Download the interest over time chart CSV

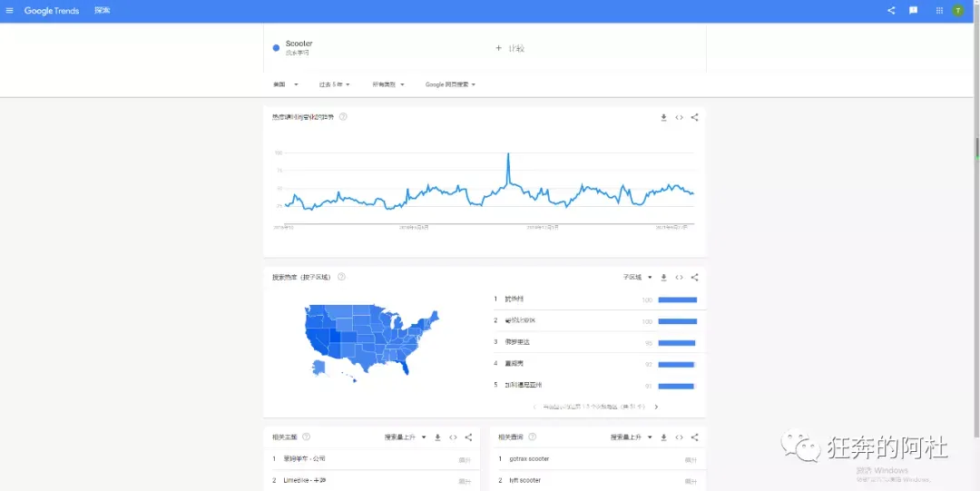663,118
